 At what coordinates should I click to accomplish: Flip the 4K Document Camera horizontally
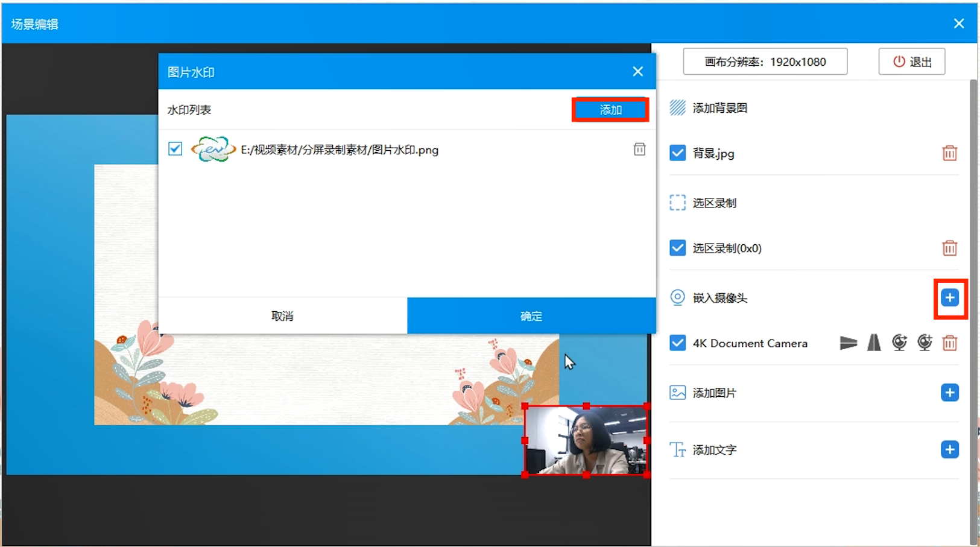tap(848, 343)
